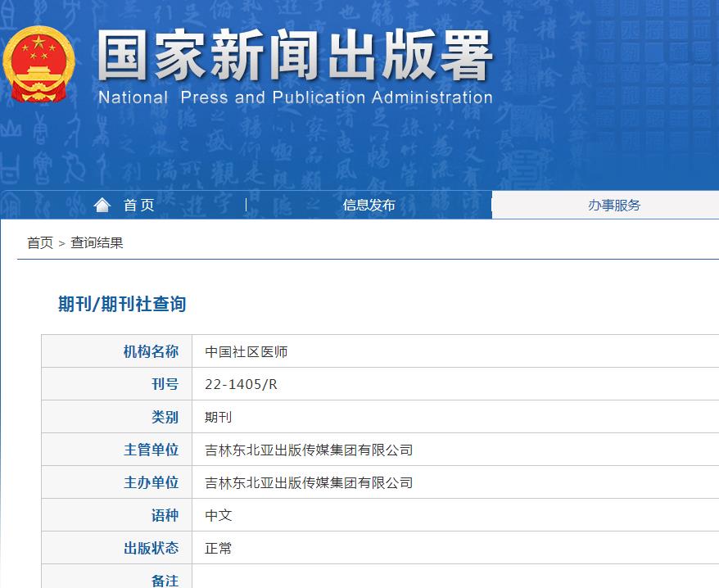
Task: Select the 机构名称 row label
Action: 152,351
